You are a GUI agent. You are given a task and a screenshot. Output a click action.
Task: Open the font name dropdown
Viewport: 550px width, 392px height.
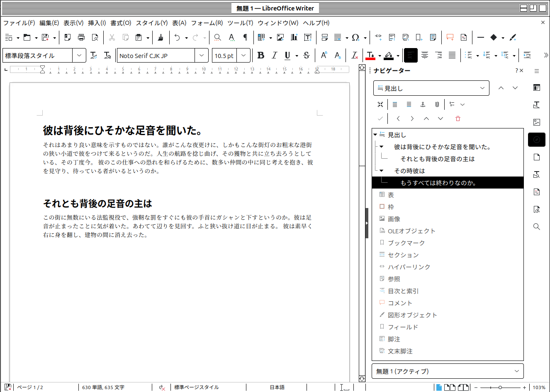[x=202, y=56]
